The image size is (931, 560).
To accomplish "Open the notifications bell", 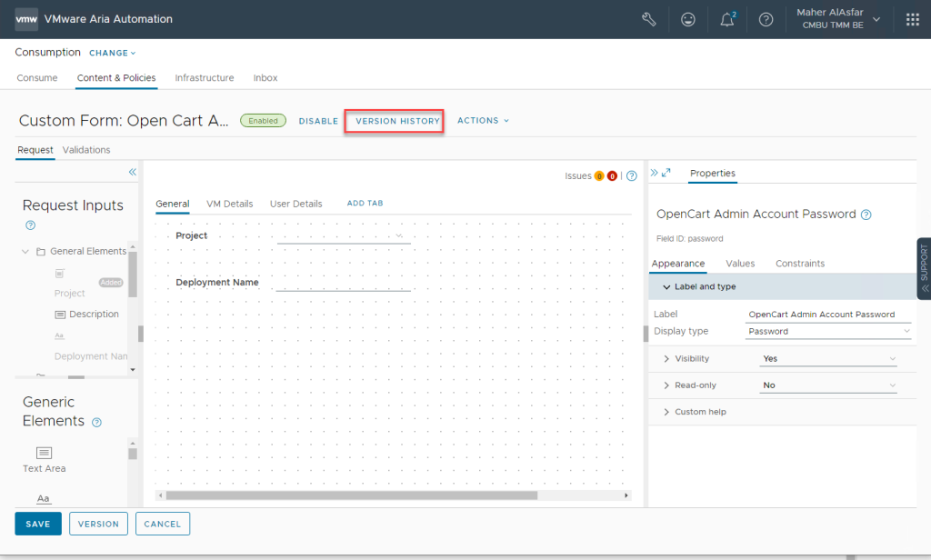I will [x=727, y=20].
